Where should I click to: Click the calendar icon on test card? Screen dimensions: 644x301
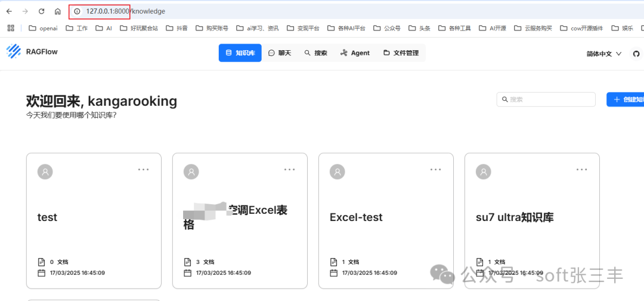[x=41, y=272]
